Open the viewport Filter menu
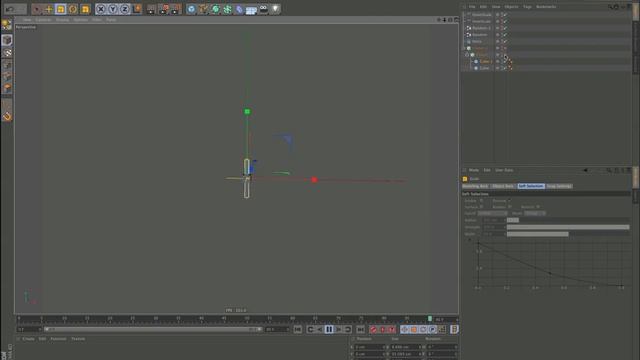The height and width of the screenshot is (360, 640). [97, 20]
